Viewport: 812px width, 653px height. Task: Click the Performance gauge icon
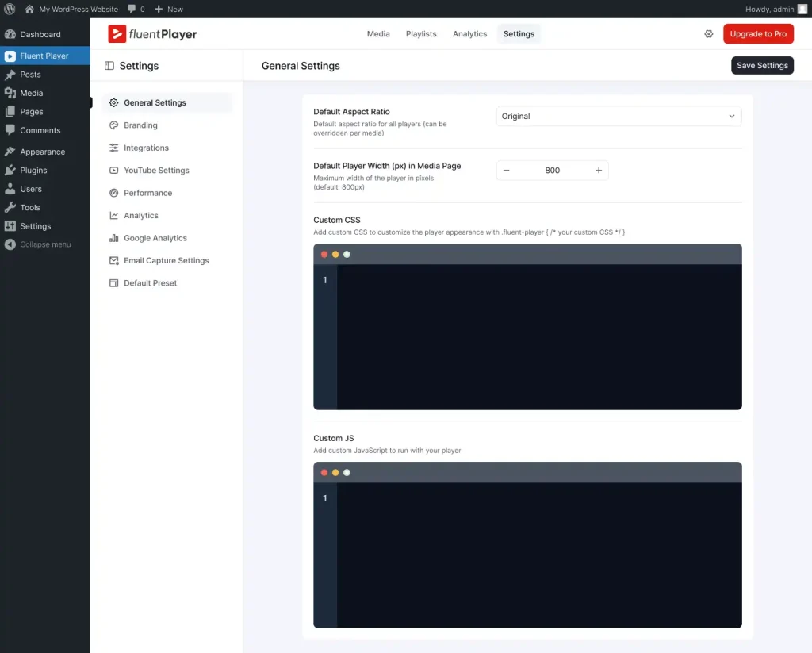point(113,193)
